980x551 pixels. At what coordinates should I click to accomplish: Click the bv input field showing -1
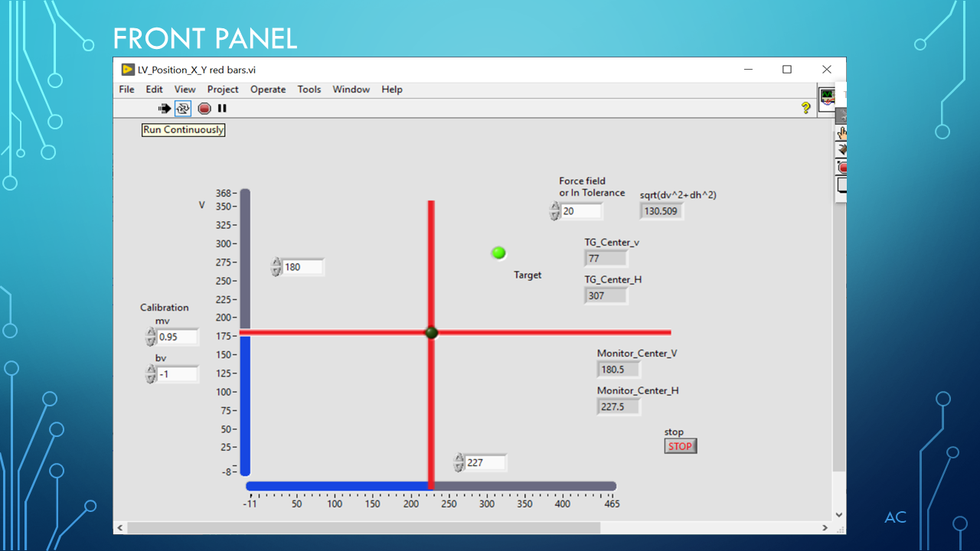coord(178,374)
